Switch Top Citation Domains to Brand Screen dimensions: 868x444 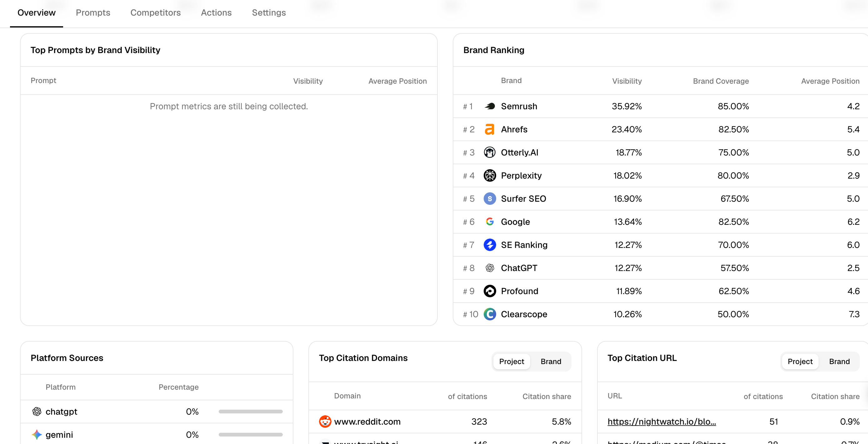coord(551,362)
